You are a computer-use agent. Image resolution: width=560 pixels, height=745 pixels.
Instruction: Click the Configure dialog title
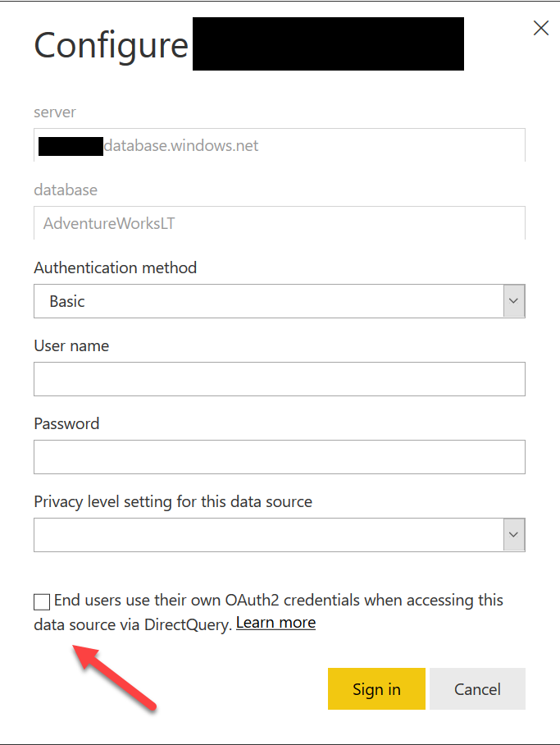(x=111, y=46)
